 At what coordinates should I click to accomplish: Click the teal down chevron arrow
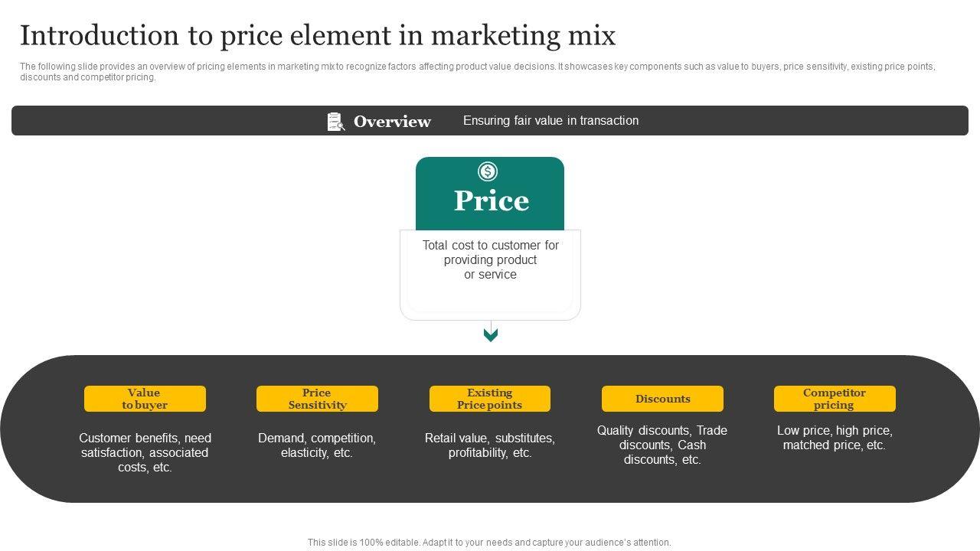[491, 334]
